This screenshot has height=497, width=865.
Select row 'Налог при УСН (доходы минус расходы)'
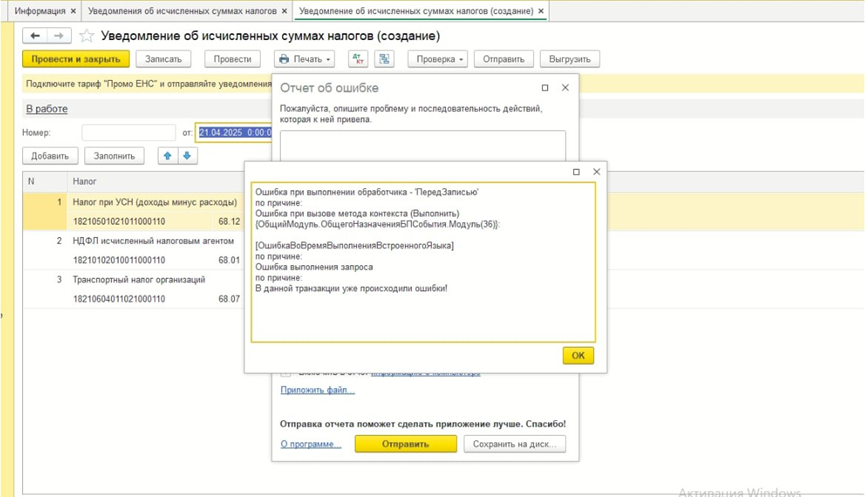click(x=155, y=202)
